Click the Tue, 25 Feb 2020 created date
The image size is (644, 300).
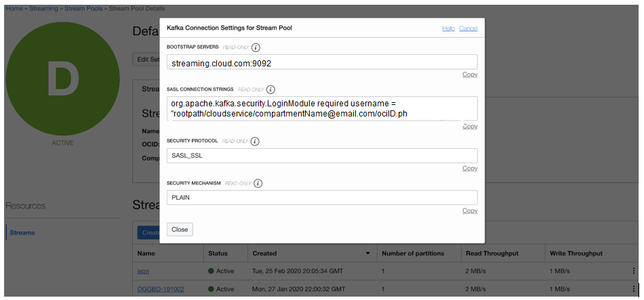(298, 272)
